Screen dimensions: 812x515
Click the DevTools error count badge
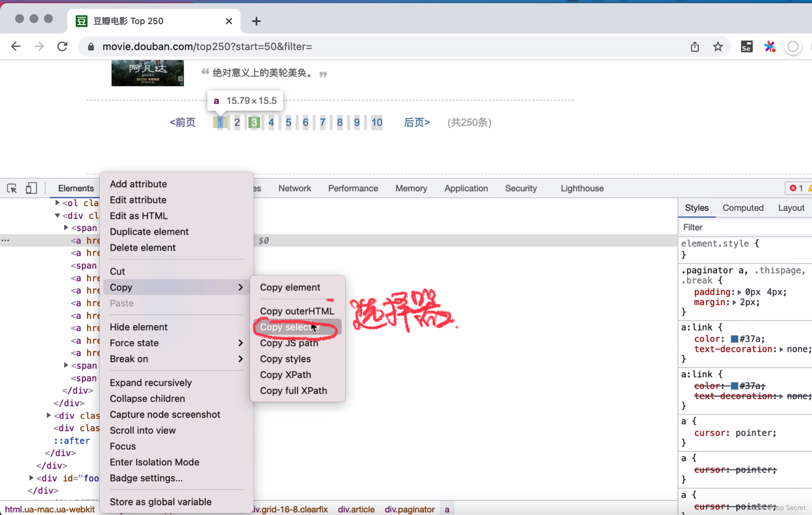pyautogui.click(x=797, y=188)
